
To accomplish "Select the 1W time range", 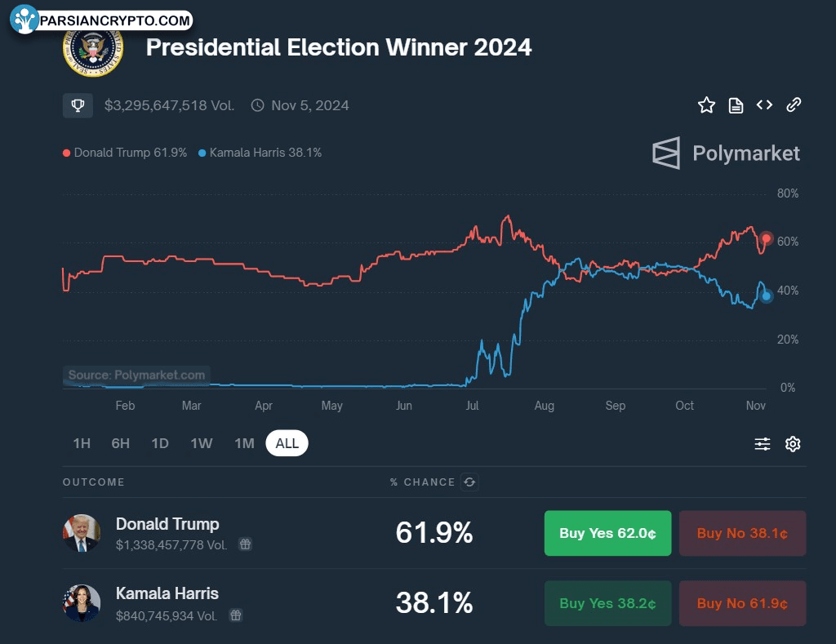I will pos(202,443).
